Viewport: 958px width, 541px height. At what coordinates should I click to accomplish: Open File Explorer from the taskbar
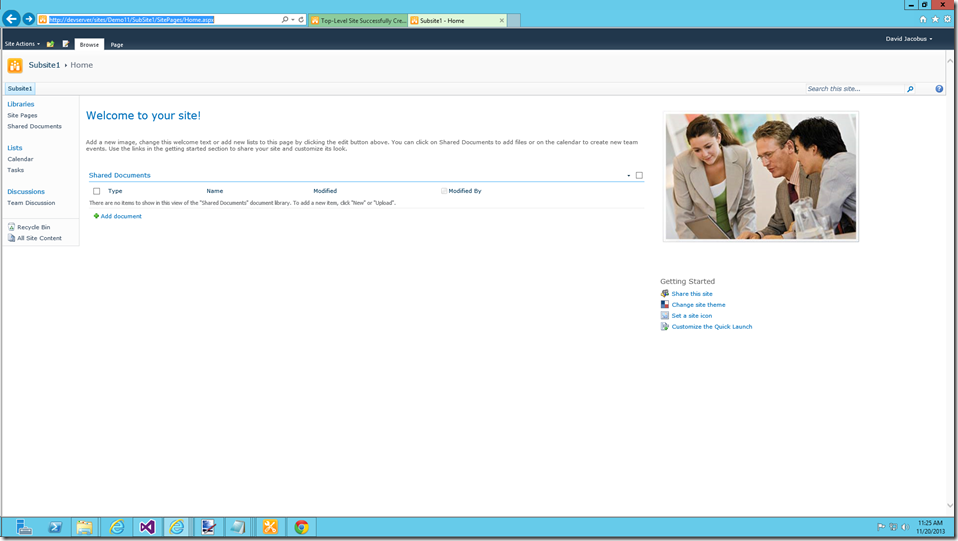(x=85, y=527)
